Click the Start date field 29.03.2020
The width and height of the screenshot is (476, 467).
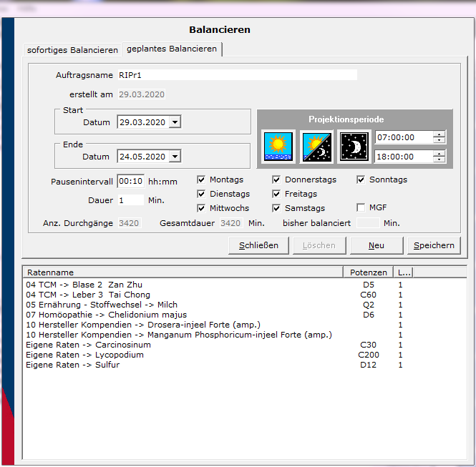tap(143, 122)
